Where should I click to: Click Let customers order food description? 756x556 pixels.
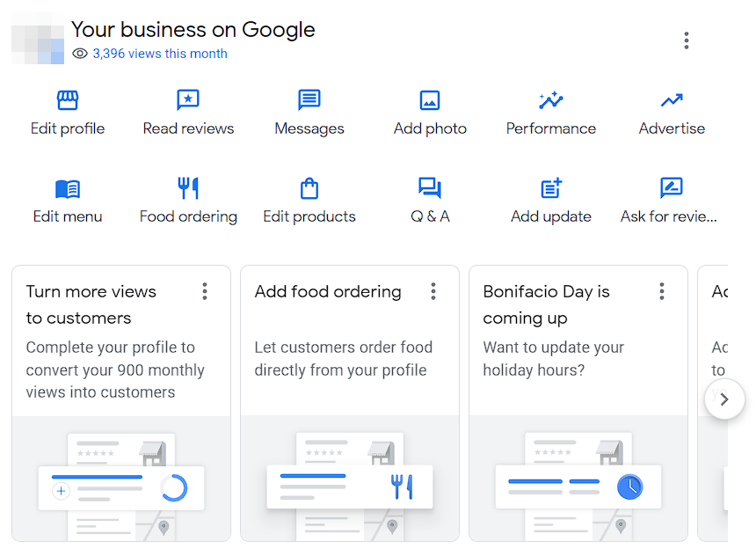point(344,359)
